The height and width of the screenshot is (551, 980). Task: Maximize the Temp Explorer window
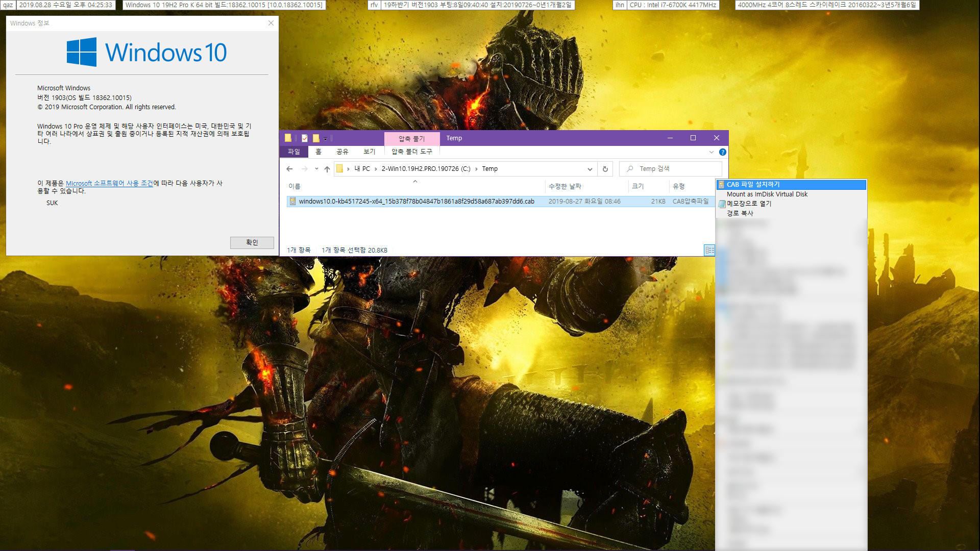tap(693, 138)
